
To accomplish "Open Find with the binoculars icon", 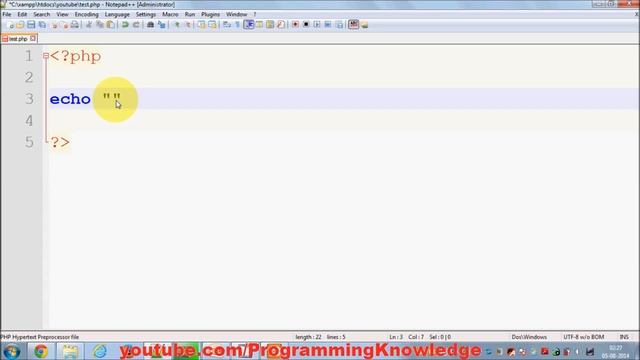I will pyautogui.click(x=151, y=25).
